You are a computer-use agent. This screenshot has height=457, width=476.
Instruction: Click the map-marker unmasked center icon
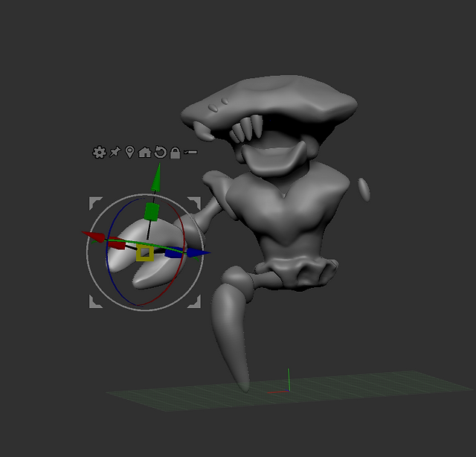coord(130,153)
